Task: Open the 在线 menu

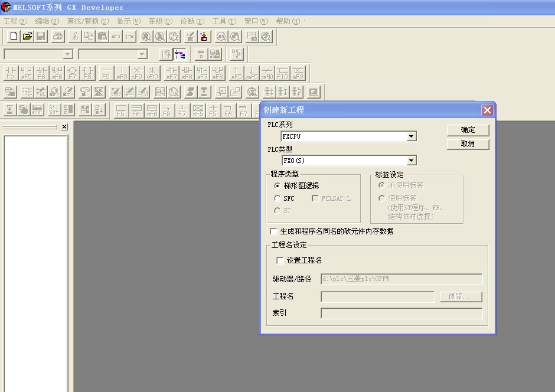Action: click(160, 21)
